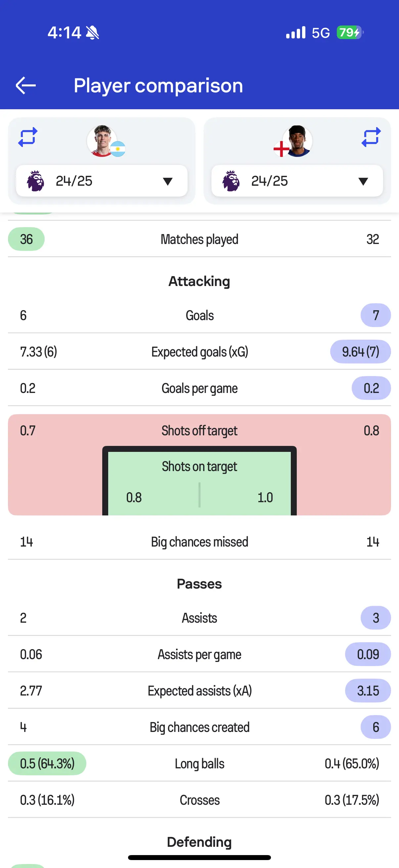Tap the Big chances missed row
This screenshot has width=399, height=868.
point(199,542)
